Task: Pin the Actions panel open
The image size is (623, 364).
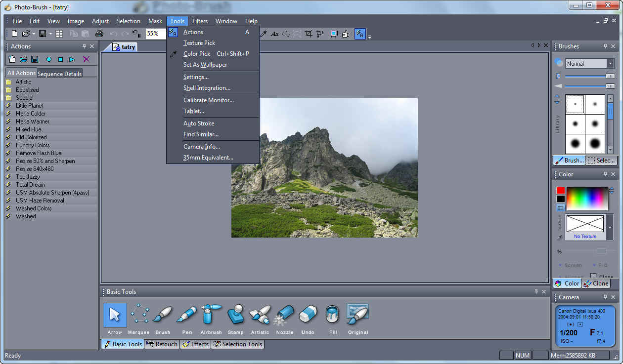Action: point(85,46)
